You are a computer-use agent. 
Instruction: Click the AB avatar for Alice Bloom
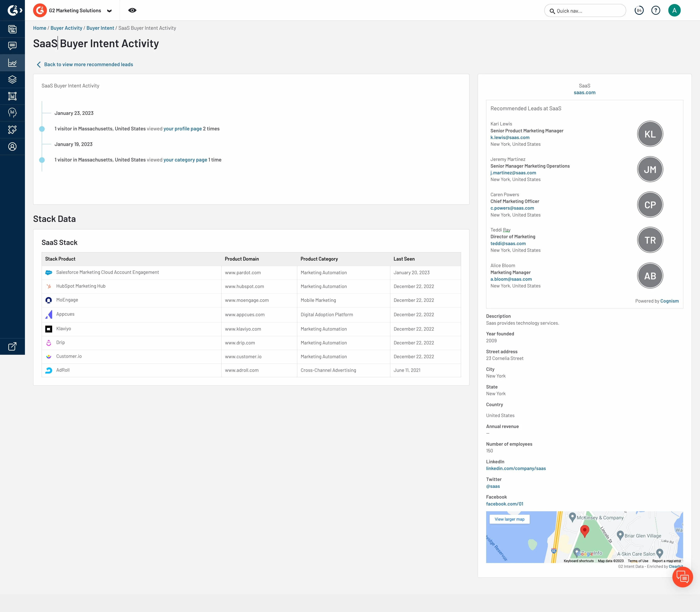point(650,276)
